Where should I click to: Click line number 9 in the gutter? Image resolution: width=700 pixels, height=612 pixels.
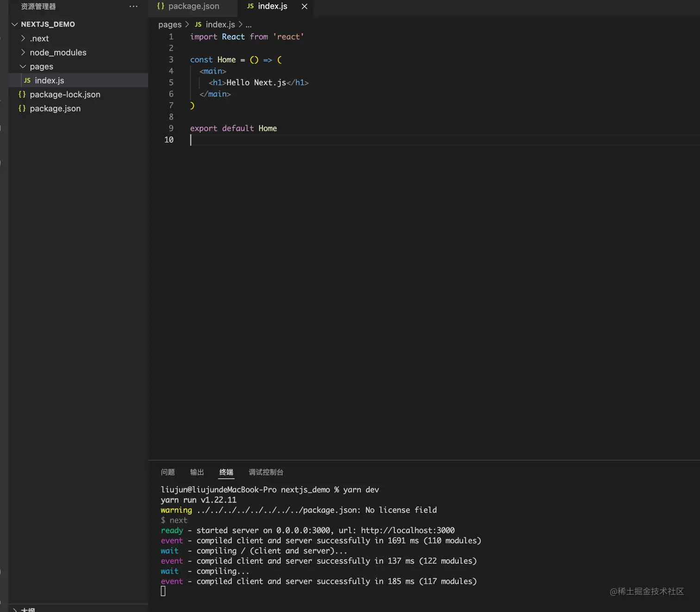(171, 128)
